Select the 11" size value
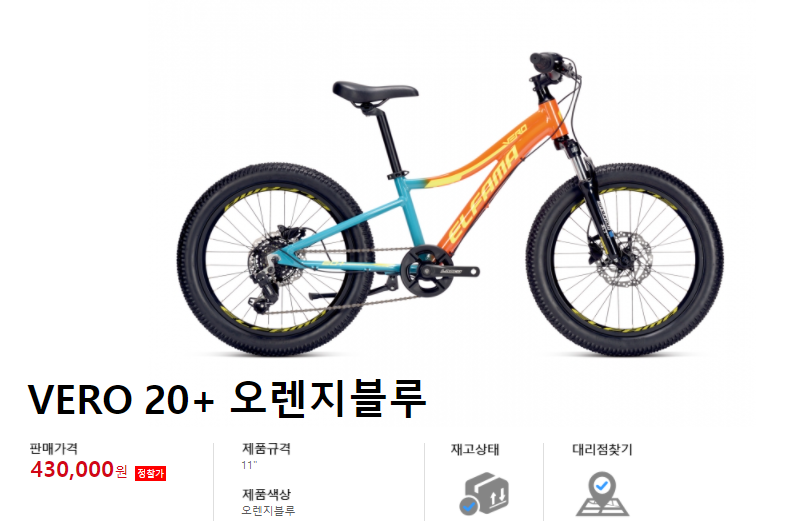 pos(249,465)
